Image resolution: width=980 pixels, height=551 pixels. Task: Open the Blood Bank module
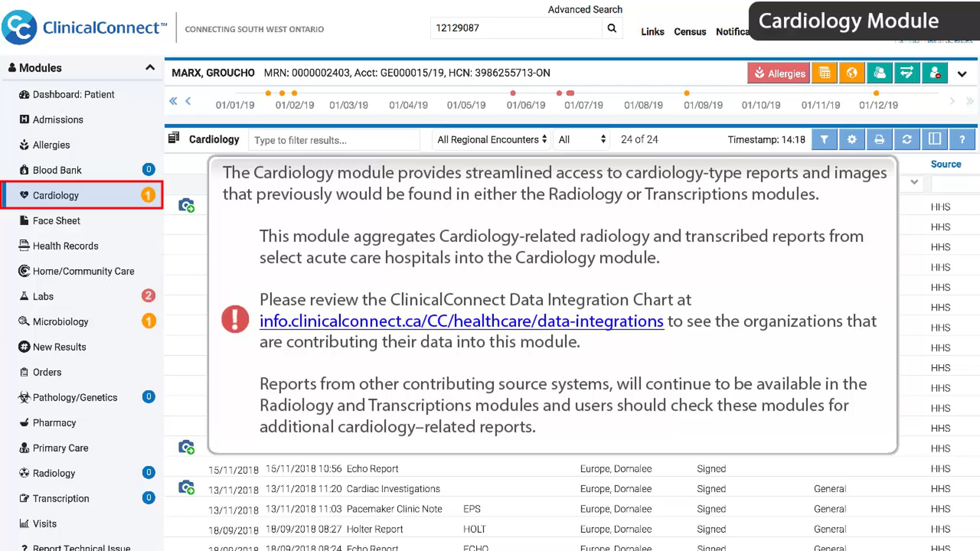pyautogui.click(x=82, y=170)
